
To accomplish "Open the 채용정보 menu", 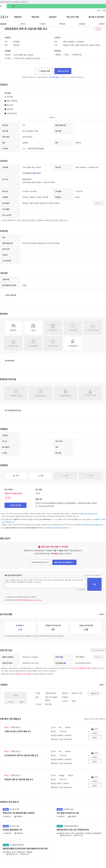I will point(18,17).
